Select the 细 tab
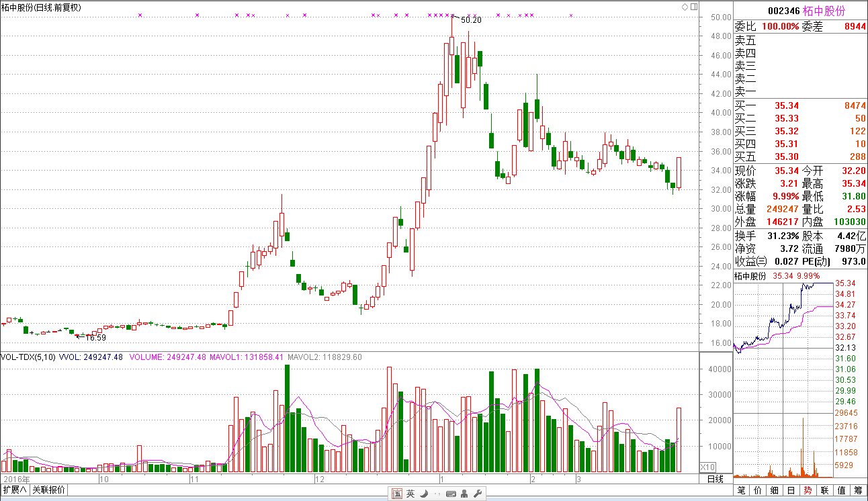Image resolution: width=868 pixels, height=501 pixels. (x=775, y=490)
